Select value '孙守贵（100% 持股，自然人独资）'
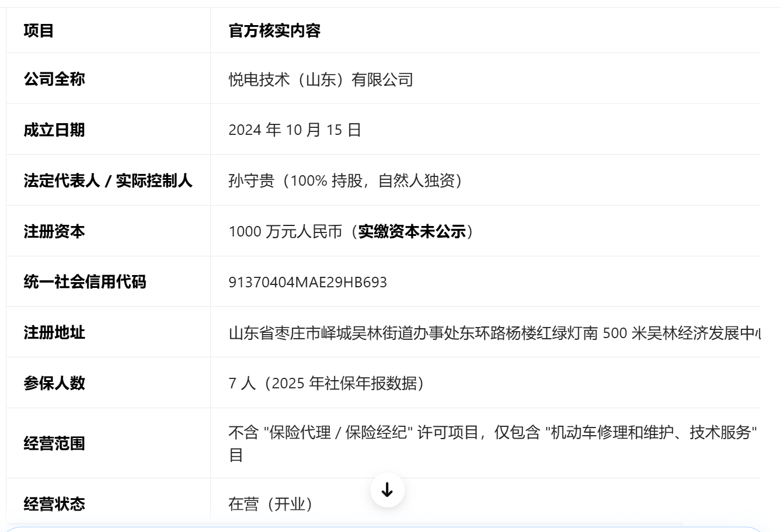Screen dimensions: 780x532 (348, 180)
